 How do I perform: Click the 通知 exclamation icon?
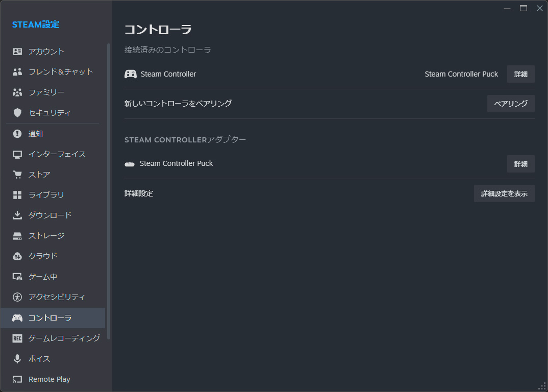(x=17, y=134)
